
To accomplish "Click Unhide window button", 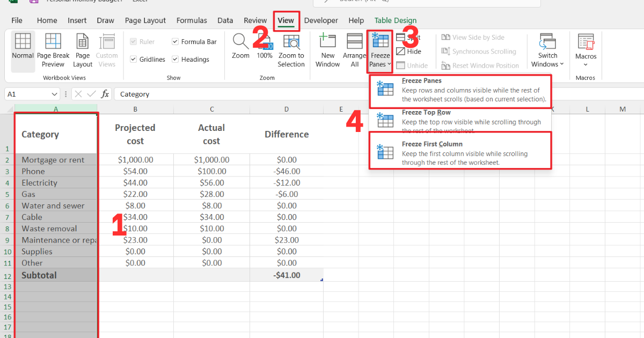I will (412, 65).
